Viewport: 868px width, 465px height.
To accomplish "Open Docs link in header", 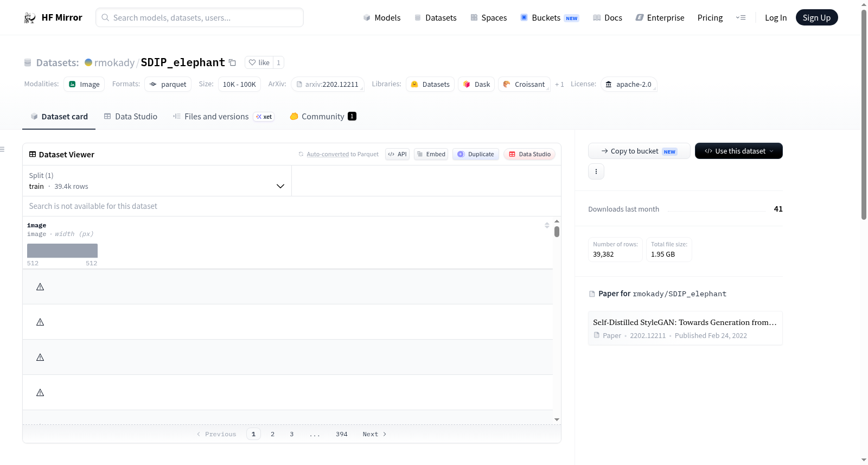I will coord(608,18).
